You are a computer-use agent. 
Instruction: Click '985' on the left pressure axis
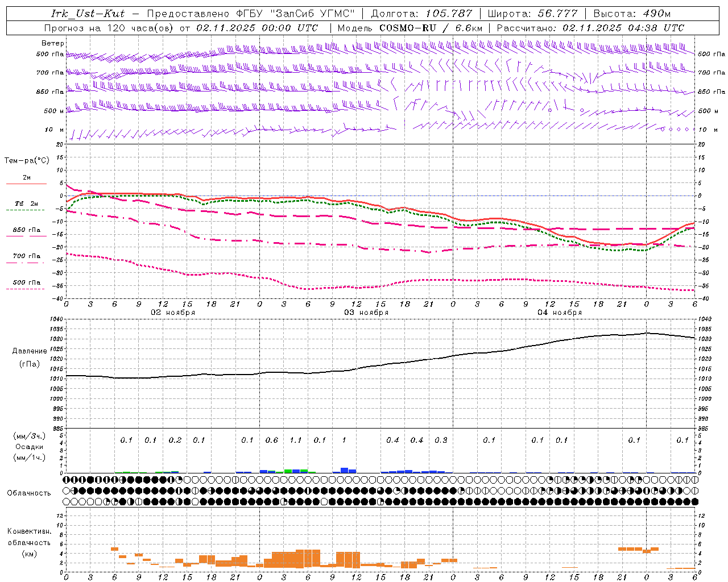[59, 429]
